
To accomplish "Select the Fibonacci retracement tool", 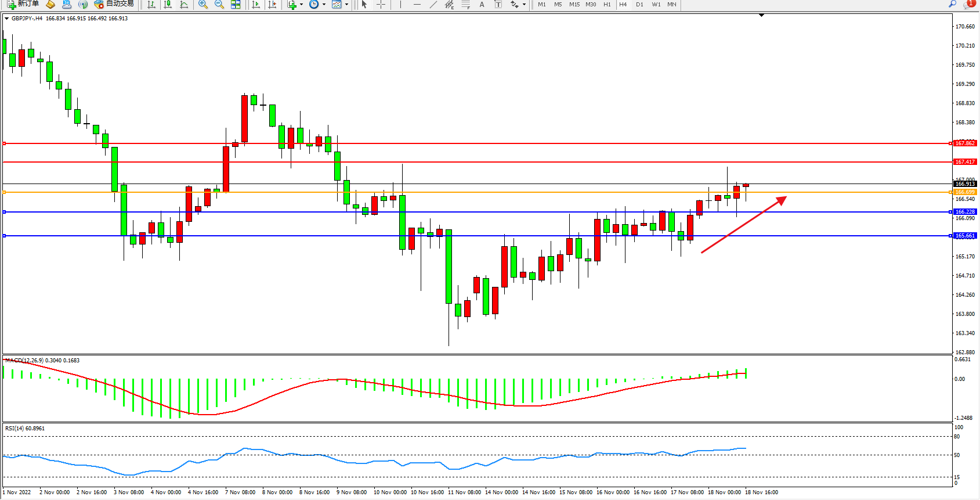I will click(465, 5).
